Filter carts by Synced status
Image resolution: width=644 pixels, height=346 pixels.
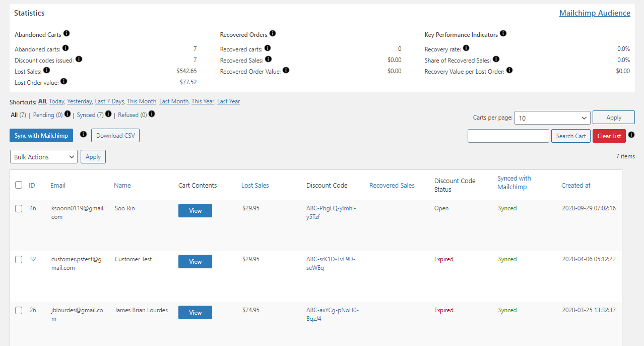[86, 115]
